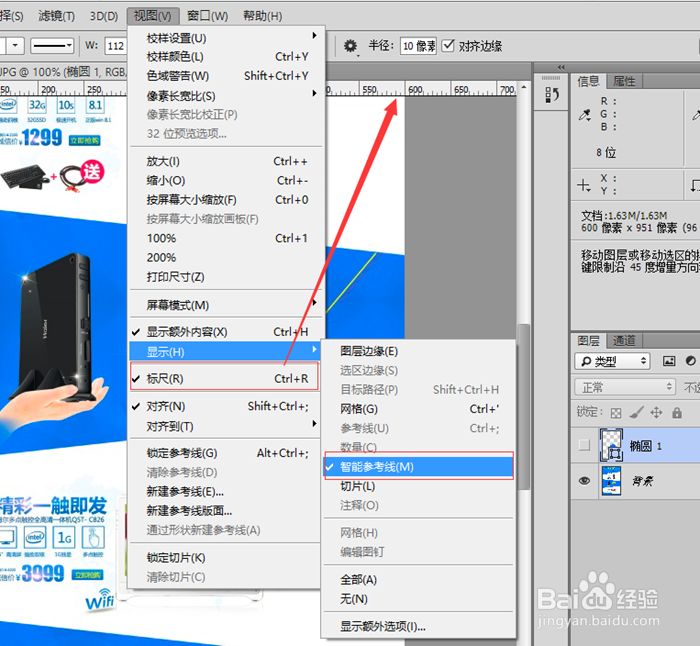Toggle 显示额外内容(X) menu item
The height and width of the screenshot is (646, 700).
click(x=224, y=332)
